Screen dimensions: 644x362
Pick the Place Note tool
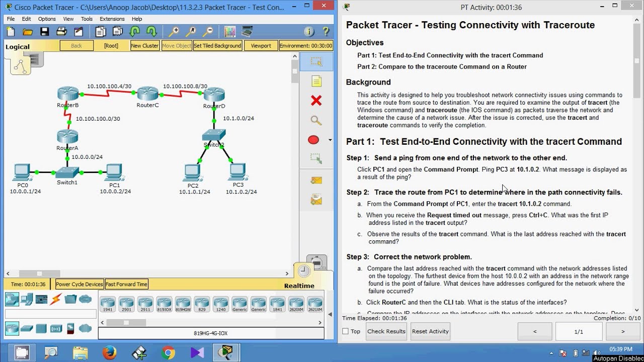(316, 81)
